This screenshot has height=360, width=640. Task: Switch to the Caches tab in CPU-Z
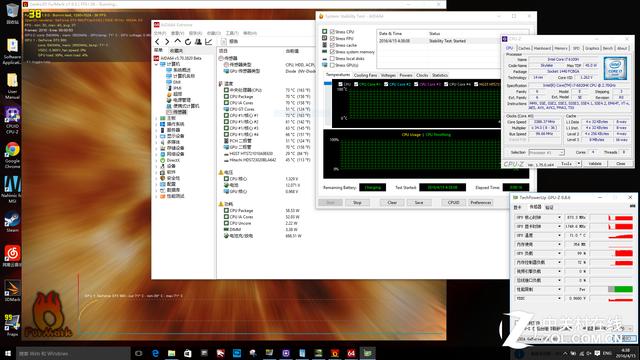pyautogui.click(x=524, y=48)
